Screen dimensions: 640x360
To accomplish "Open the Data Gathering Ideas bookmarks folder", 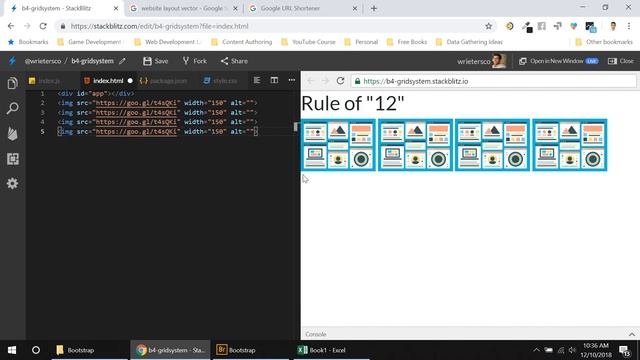I will (469, 42).
